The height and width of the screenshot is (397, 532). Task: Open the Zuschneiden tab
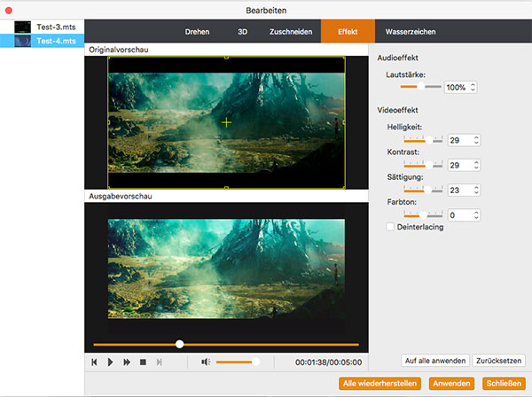coord(291,32)
